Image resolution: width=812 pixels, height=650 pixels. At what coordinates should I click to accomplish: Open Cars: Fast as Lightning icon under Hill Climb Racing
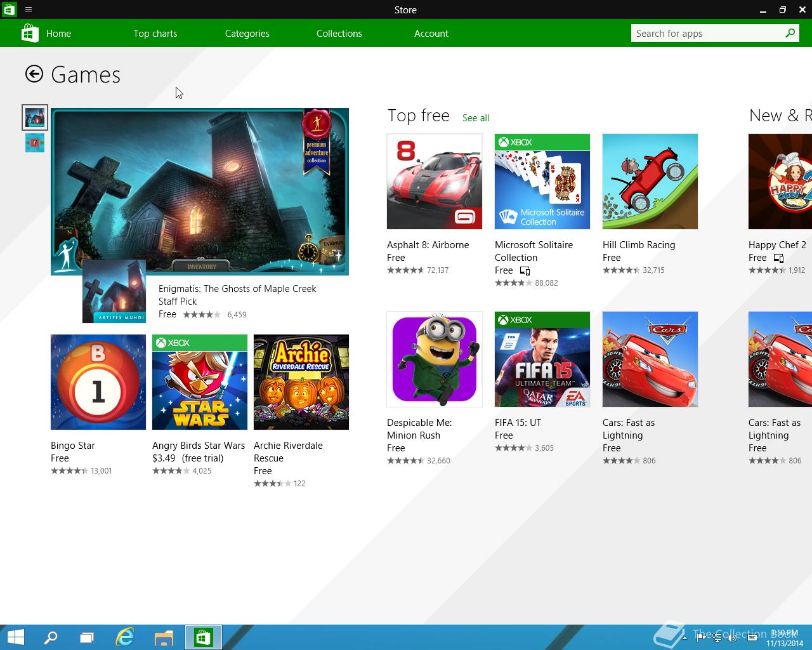[x=650, y=359]
